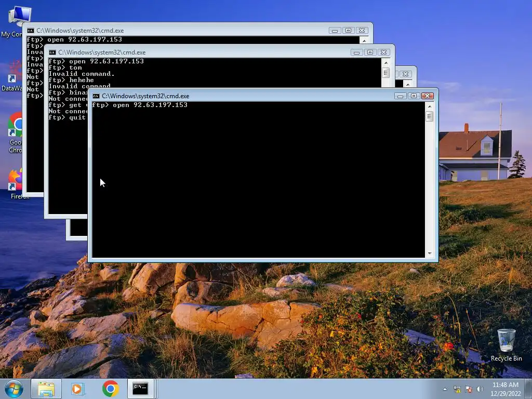Image resolution: width=532 pixels, height=399 pixels.
Task: Minimize the front cmd.exe window
Action: (401, 96)
